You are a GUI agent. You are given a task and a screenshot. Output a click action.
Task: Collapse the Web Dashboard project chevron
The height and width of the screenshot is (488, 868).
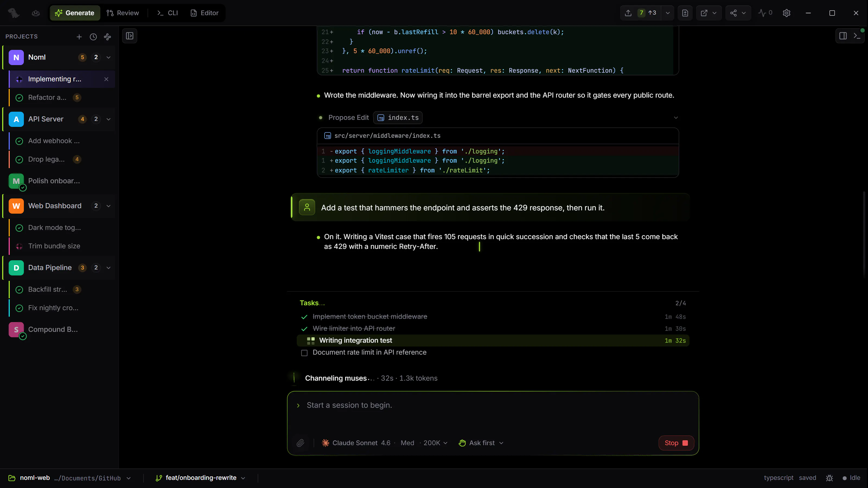click(108, 206)
